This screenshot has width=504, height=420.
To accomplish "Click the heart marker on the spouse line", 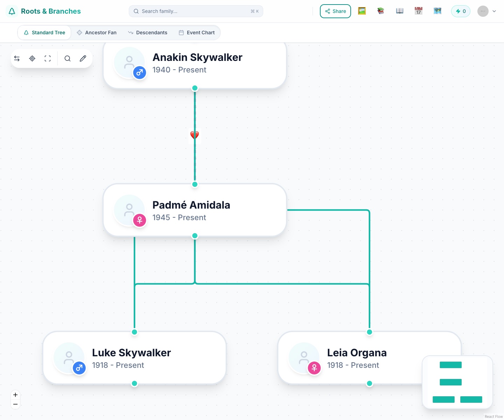I will pyautogui.click(x=195, y=135).
